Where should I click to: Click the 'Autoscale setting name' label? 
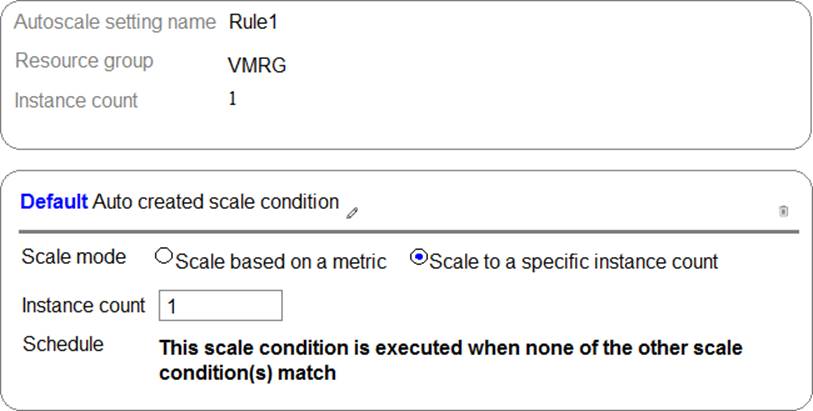point(115,22)
